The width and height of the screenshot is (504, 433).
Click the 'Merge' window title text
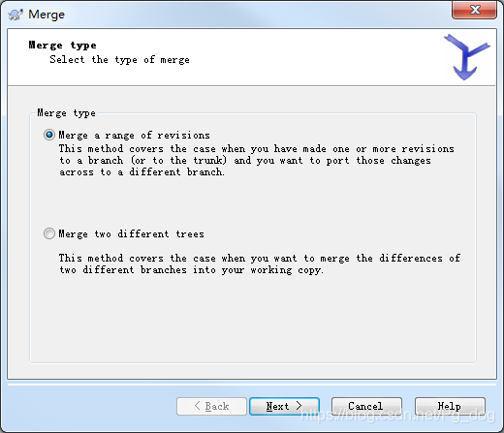[x=47, y=15]
